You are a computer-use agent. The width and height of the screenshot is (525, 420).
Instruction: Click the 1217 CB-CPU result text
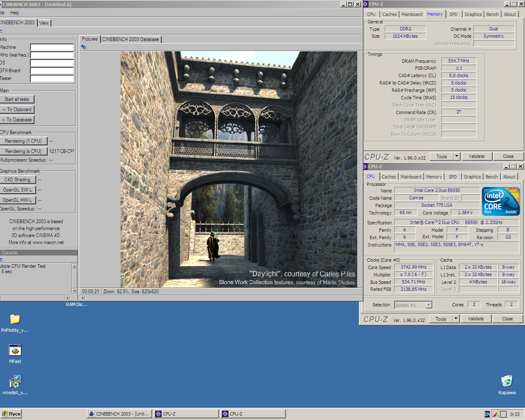62,151
